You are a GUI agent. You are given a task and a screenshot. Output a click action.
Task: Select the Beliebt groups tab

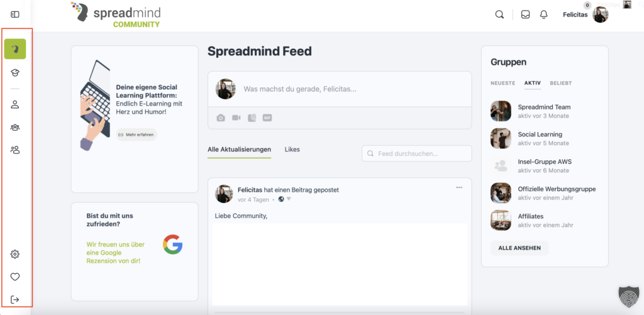click(561, 83)
